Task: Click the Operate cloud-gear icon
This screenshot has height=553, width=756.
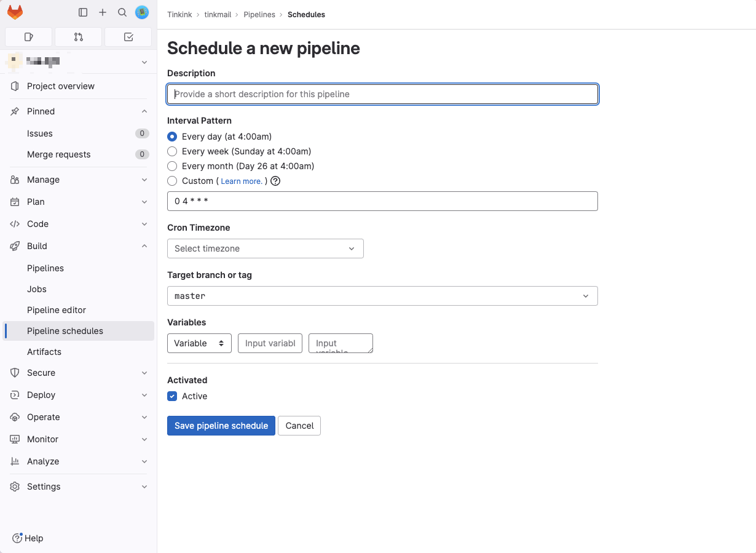Action: point(15,417)
